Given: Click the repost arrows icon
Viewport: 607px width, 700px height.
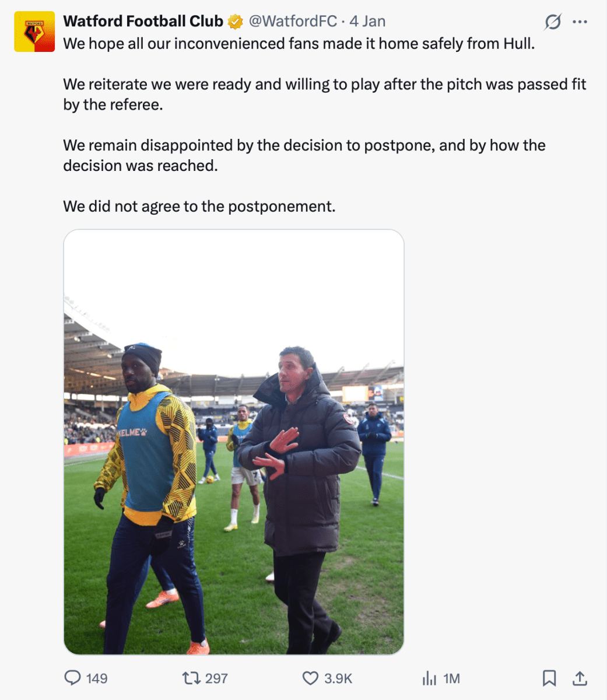Looking at the screenshot, I should pos(191,678).
